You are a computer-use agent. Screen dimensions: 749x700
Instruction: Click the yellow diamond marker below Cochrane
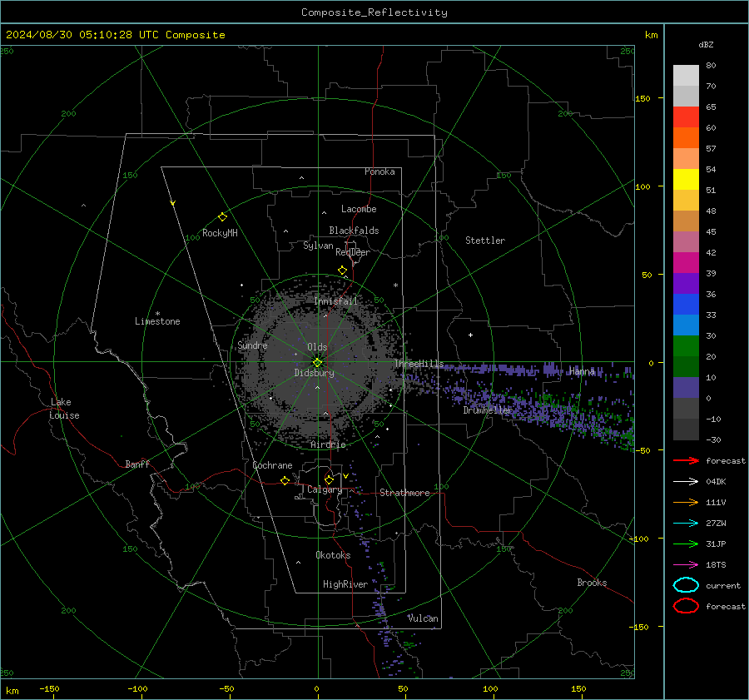285,480
